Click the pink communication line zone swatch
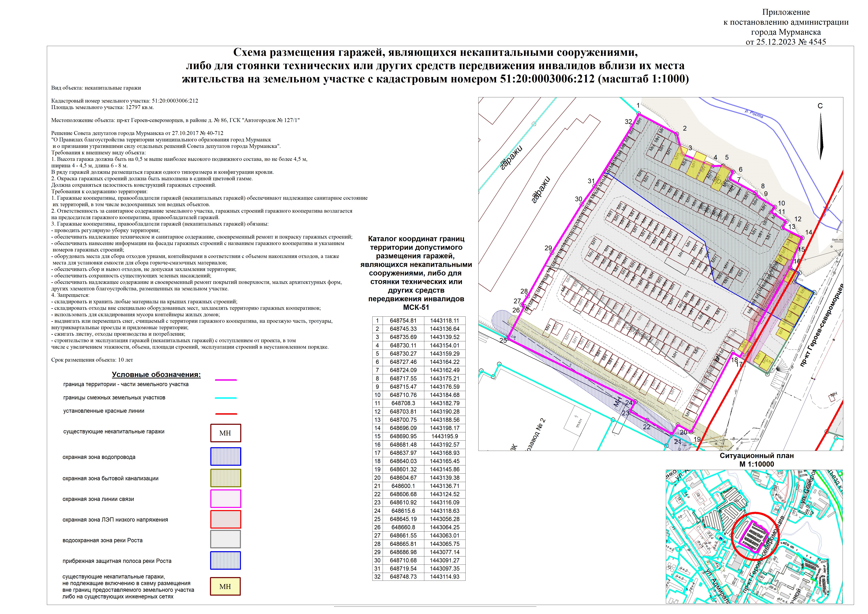The height and width of the screenshot is (614, 868). tap(225, 498)
